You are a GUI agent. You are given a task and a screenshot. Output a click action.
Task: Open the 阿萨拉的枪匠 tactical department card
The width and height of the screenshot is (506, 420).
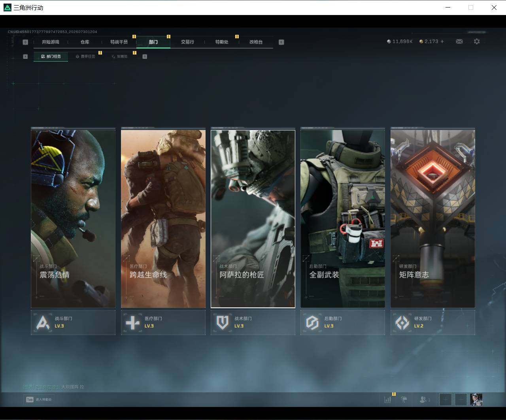point(253,218)
